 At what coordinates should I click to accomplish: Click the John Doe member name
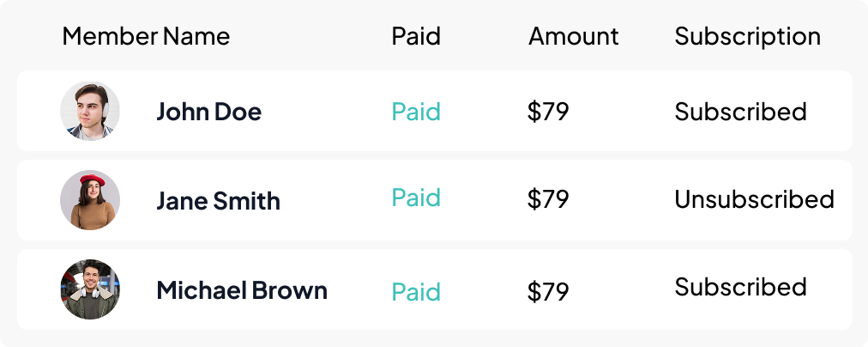tap(208, 112)
